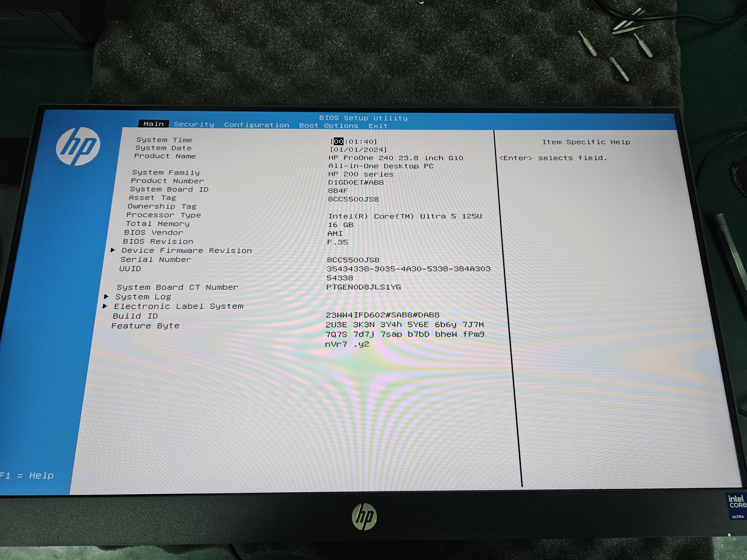Viewport: 747px width, 560px height.
Task: Expand the System Log arrow
Action: tap(106, 296)
